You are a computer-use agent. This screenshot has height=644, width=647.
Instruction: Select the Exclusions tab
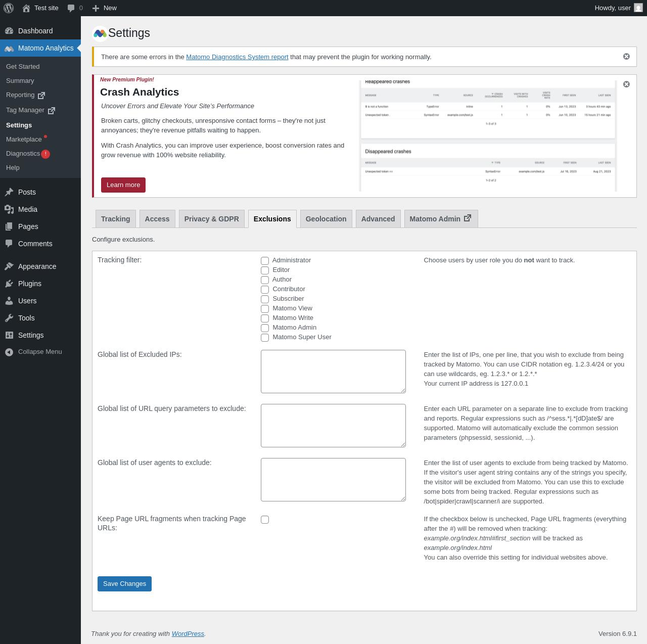[272, 219]
